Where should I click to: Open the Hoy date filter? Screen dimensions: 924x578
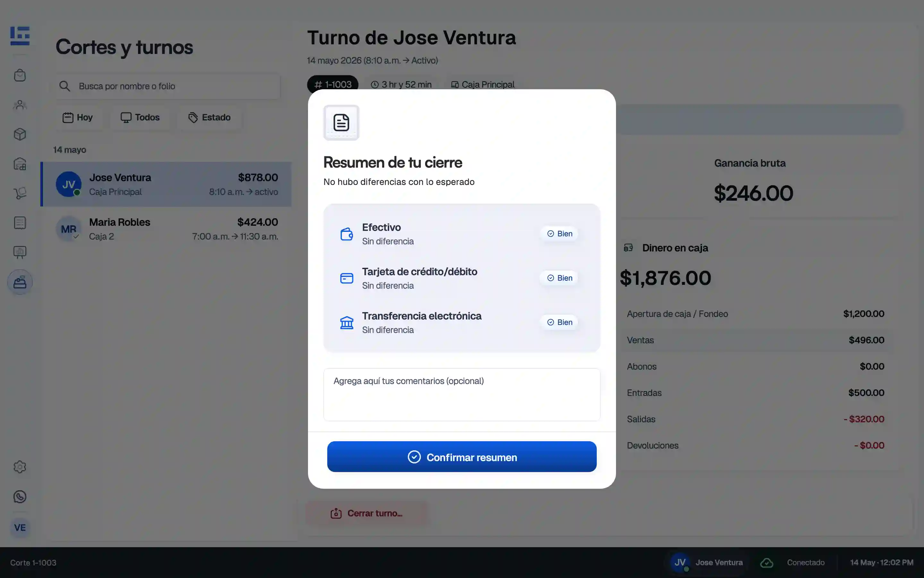[x=78, y=117]
